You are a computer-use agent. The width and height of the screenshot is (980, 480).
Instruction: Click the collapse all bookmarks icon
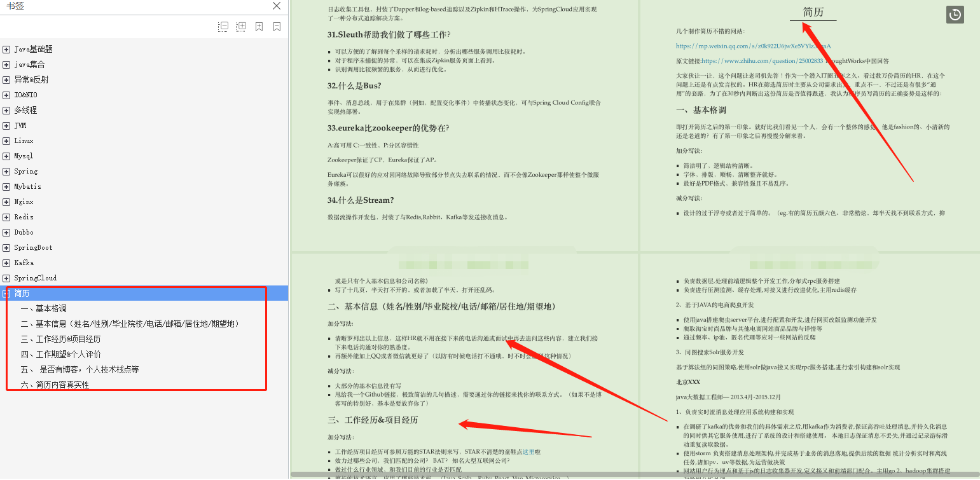pos(223,27)
